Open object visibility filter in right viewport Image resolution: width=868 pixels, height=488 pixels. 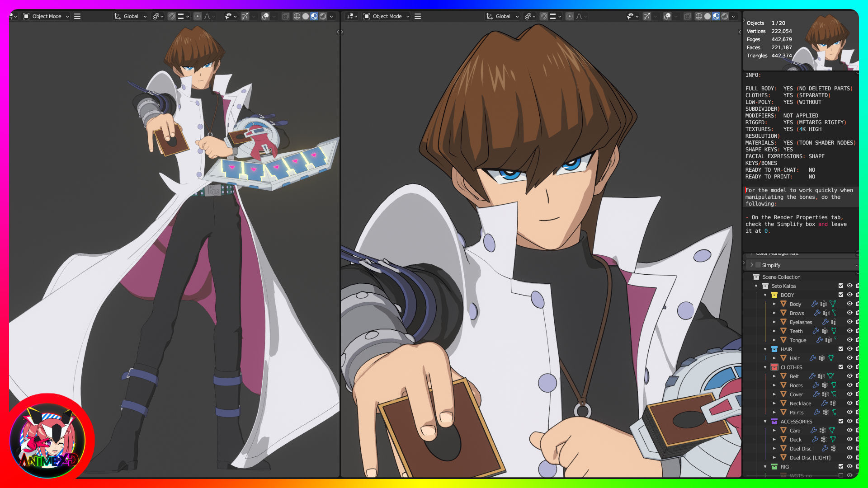[632, 16]
